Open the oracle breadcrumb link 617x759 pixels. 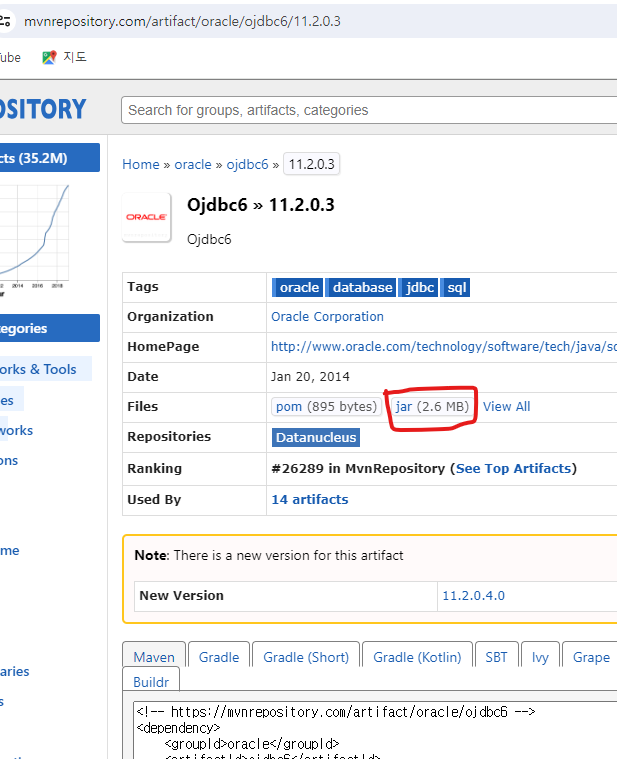(193, 165)
